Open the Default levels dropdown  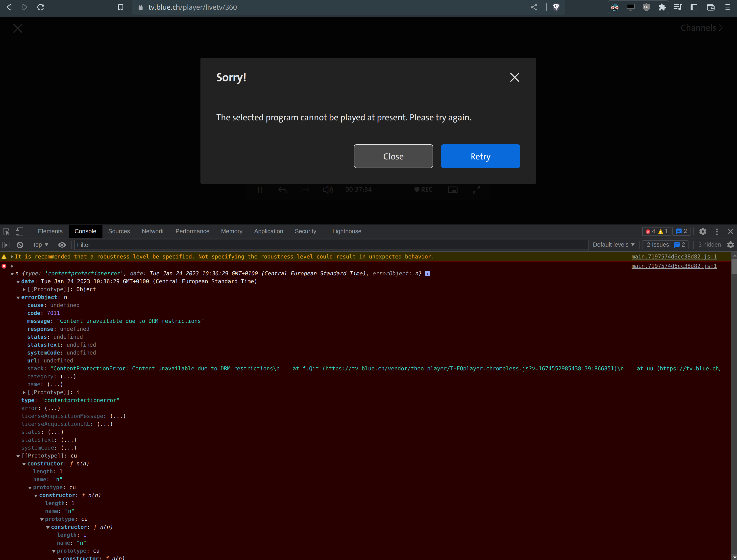(x=614, y=245)
